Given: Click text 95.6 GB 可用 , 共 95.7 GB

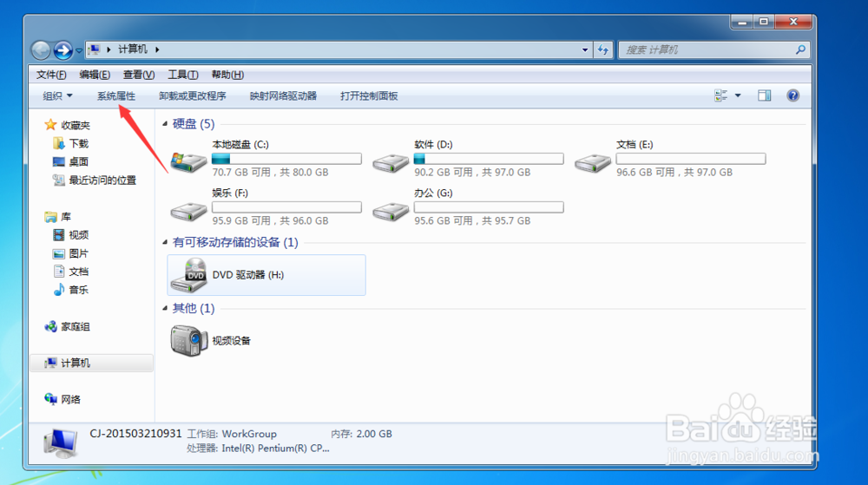Looking at the screenshot, I should pos(472,220).
